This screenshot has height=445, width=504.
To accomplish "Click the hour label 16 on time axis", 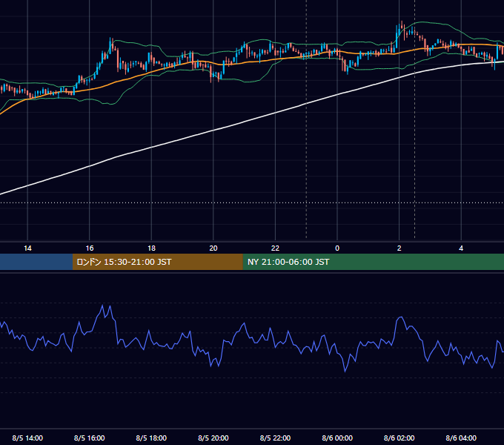I will pyautogui.click(x=90, y=248).
